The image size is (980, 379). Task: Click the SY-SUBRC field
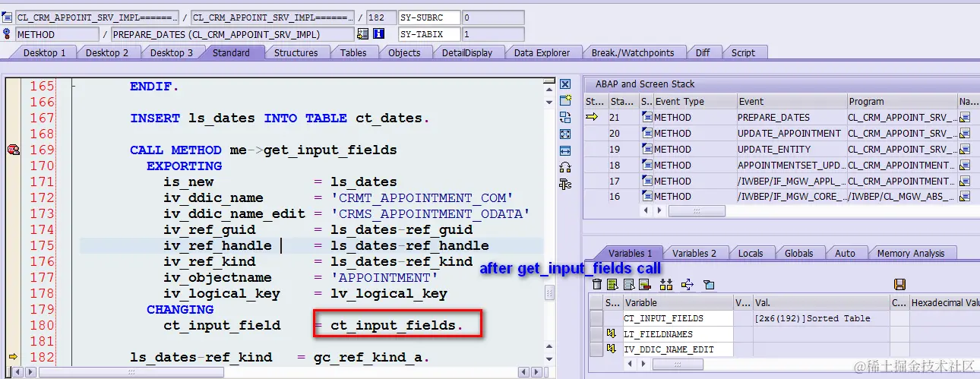click(429, 17)
